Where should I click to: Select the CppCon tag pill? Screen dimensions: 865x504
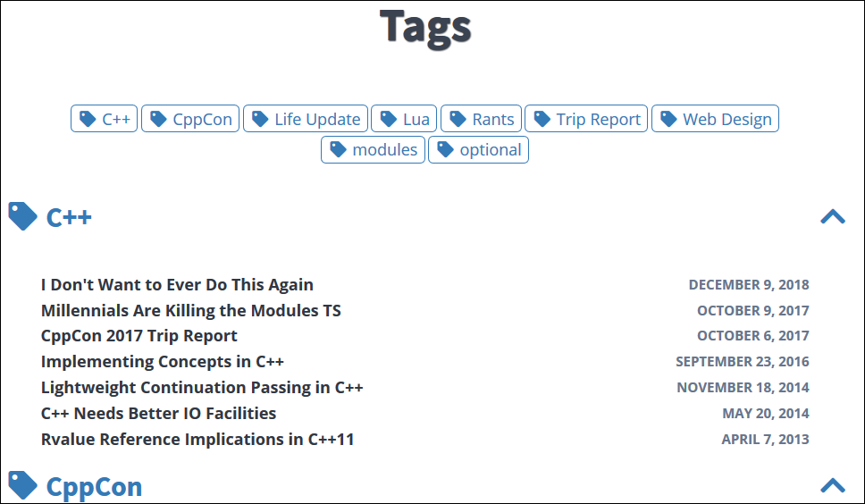(x=190, y=119)
